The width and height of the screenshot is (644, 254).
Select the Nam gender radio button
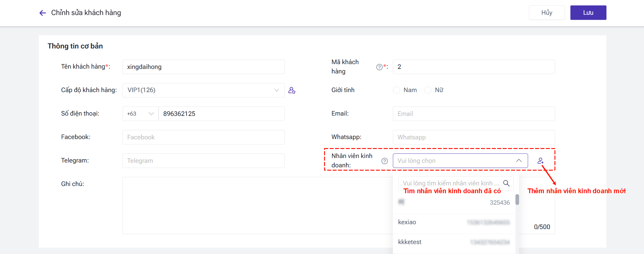396,90
